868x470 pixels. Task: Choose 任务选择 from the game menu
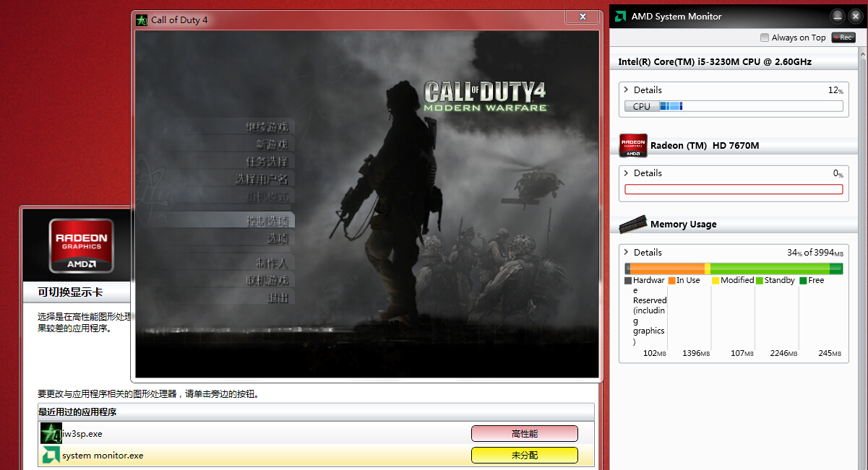[x=266, y=162]
